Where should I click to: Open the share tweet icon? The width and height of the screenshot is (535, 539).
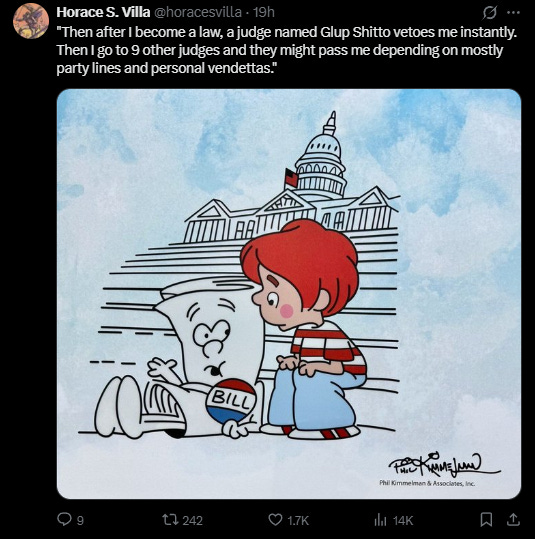513,519
